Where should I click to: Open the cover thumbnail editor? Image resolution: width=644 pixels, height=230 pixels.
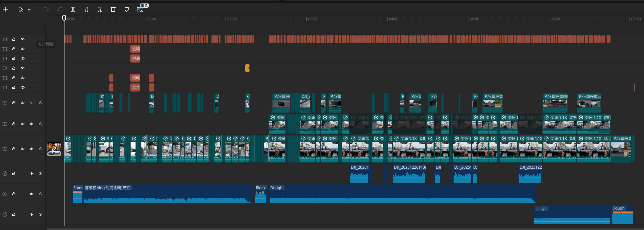[54, 149]
